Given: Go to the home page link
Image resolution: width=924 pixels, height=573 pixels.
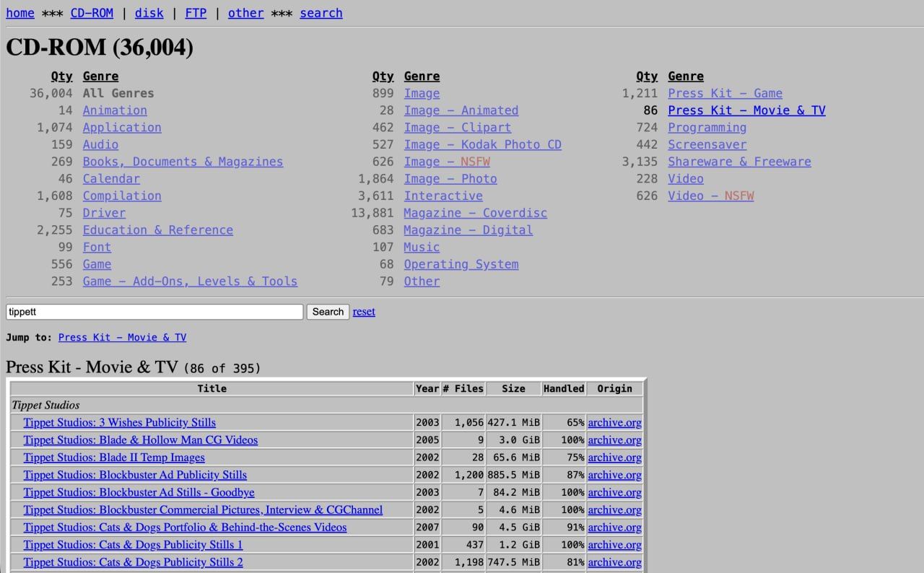Looking at the screenshot, I should (20, 13).
